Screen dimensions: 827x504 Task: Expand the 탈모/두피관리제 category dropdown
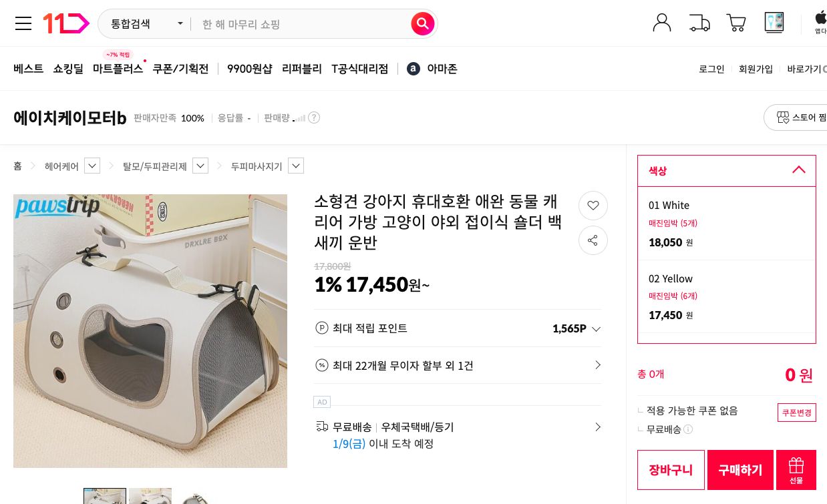pyautogui.click(x=200, y=166)
